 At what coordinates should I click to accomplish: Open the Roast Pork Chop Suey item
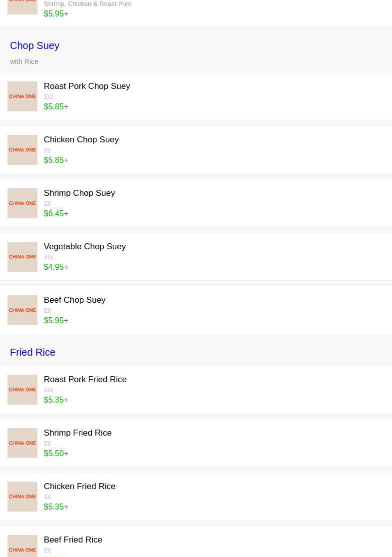point(87,86)
